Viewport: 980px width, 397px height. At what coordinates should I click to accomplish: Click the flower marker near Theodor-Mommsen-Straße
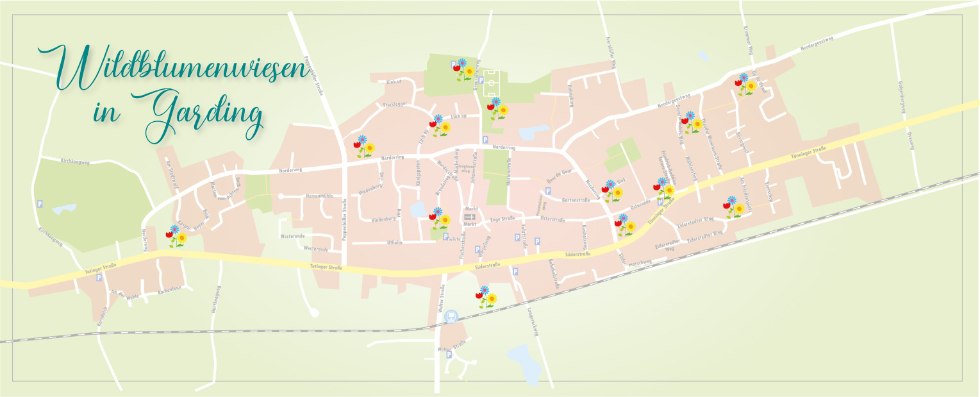(690, 122)
